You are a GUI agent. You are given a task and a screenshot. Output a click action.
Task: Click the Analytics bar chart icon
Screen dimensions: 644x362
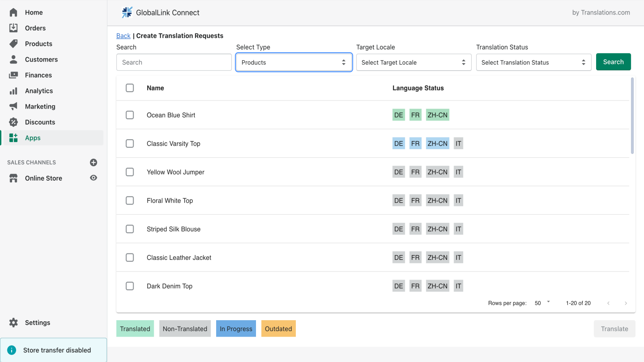(13, 91)
